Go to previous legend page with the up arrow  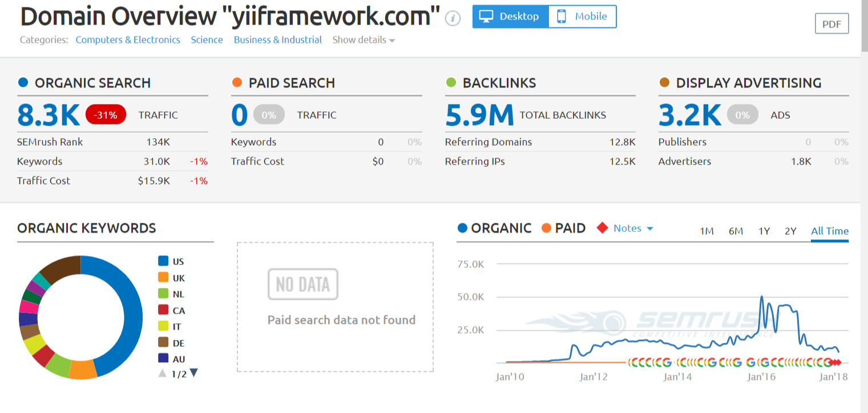click(x=163, y=374)
